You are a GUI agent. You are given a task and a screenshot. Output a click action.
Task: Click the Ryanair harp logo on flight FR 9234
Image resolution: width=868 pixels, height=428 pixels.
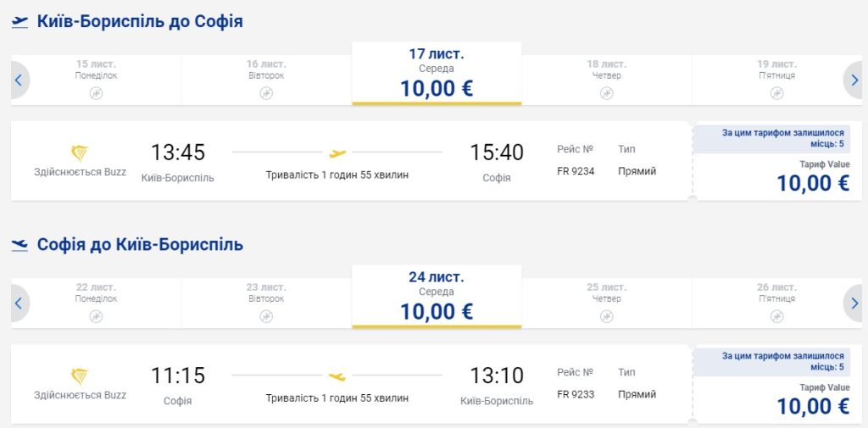(x=80, y=153)
